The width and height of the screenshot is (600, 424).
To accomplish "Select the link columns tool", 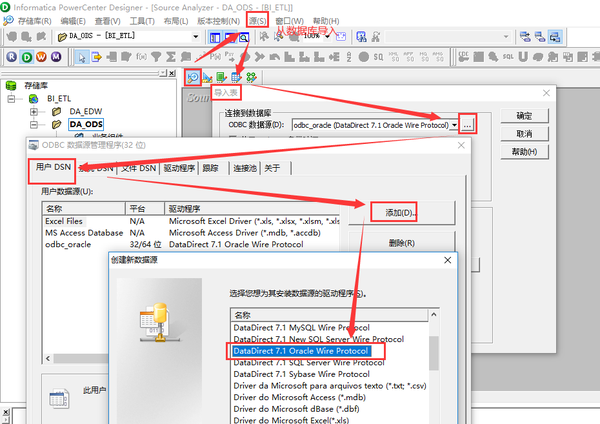I will pos(96,57).
